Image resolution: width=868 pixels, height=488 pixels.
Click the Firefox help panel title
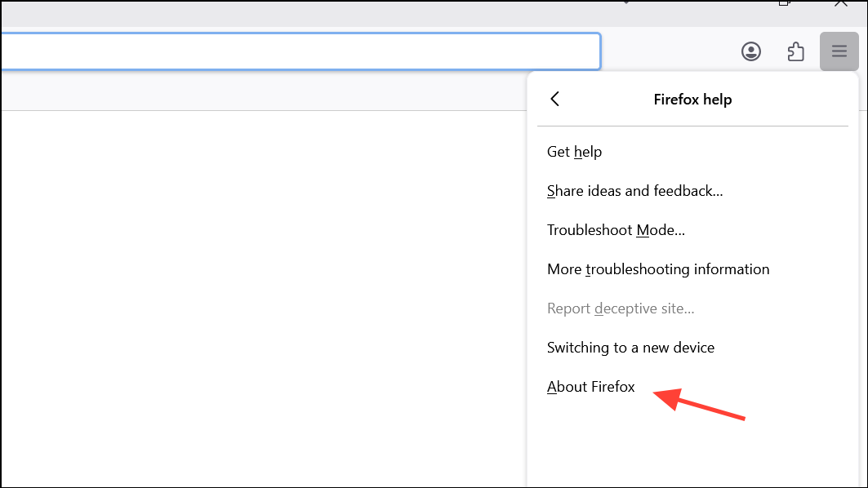692,100
